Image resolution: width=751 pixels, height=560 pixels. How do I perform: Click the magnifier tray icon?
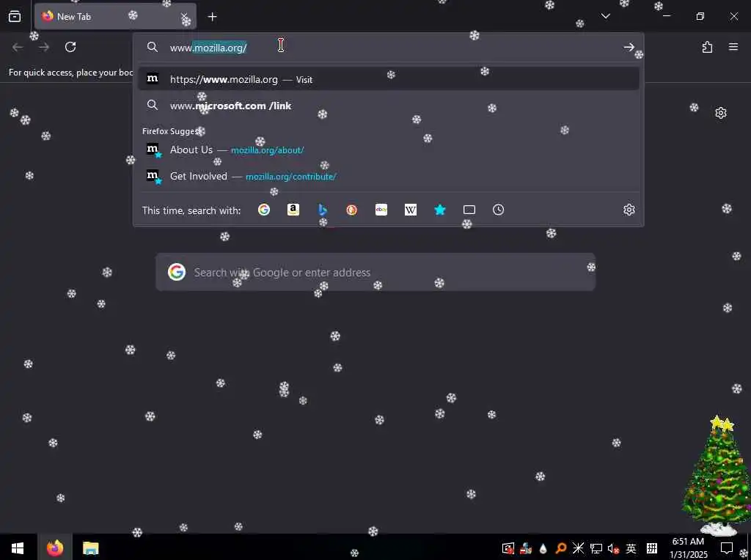561,548
